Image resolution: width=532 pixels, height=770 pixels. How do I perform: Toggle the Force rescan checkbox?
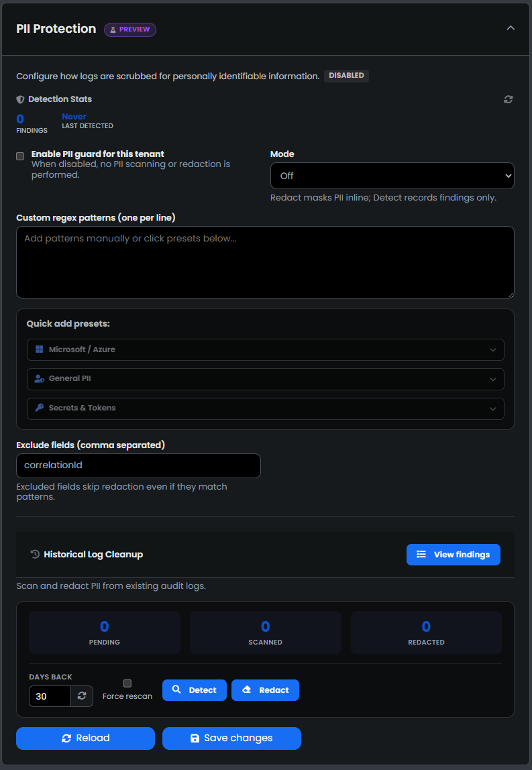pyautogui.click(x=127, y=683)
